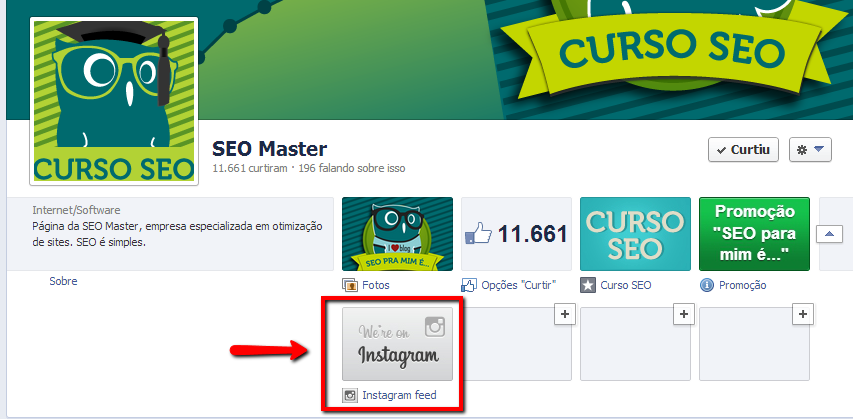Click the plus icon on third empty tab slot
Viewport: 853px width, 419px height.
click(x=803, y=314)
